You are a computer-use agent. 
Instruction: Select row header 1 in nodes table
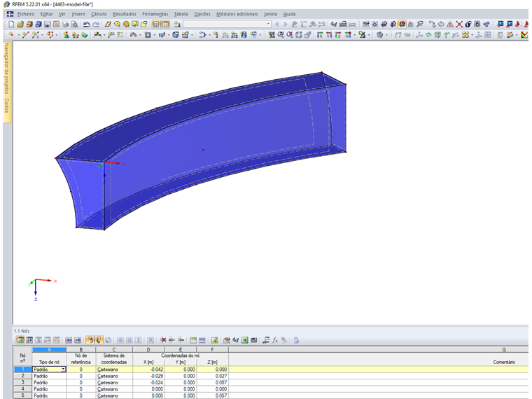click(22, 369)
